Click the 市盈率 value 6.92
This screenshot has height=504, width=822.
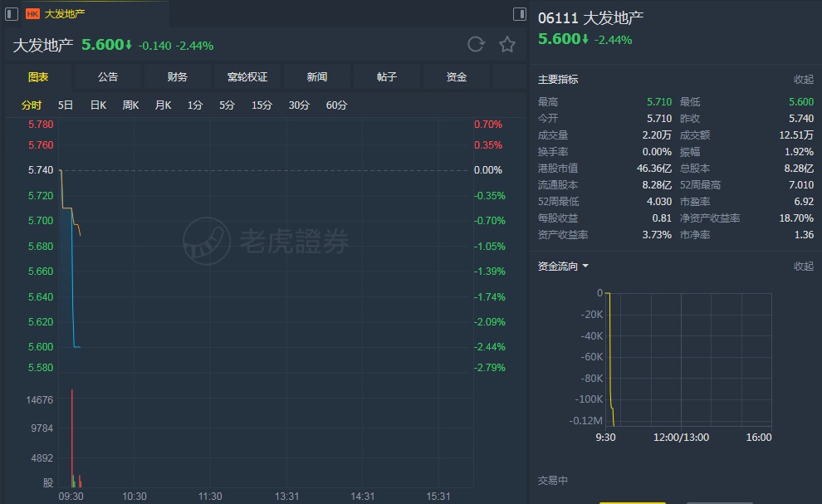[x=804, y=202]
